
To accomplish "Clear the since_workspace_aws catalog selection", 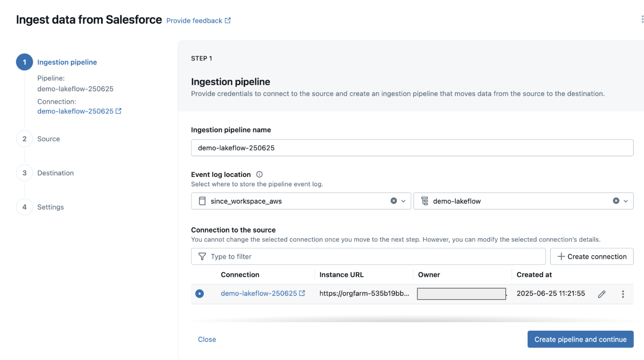I will [x=395, y=201].
